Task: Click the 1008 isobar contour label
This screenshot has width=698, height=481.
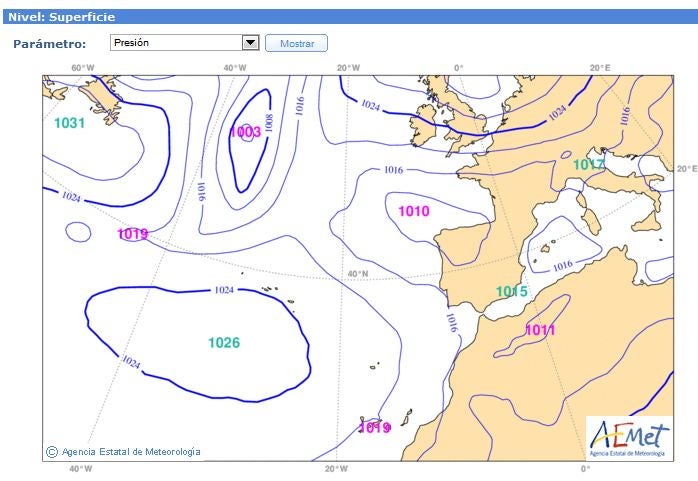Action: tap(269, 123)
